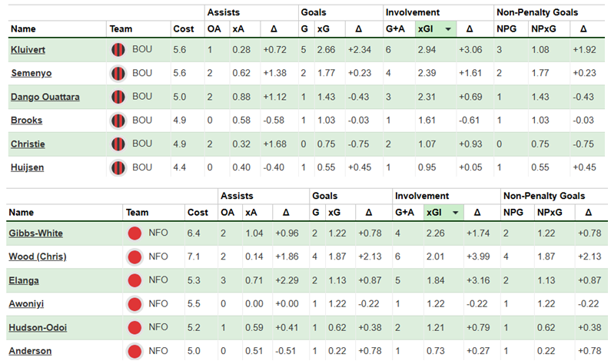Open the Gibbs-White player link
Image resolution: width=611 pixels, height=364 pixels.
35,233
